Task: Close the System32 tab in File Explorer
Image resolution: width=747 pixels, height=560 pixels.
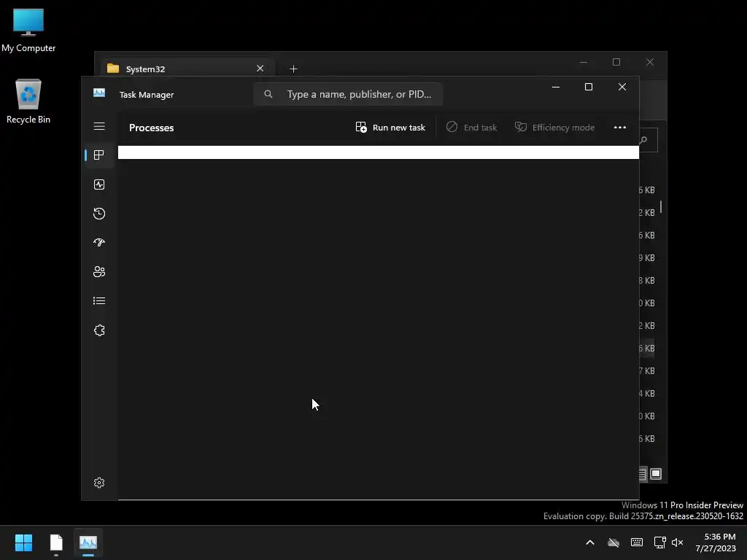Action: tap(260, 69)
